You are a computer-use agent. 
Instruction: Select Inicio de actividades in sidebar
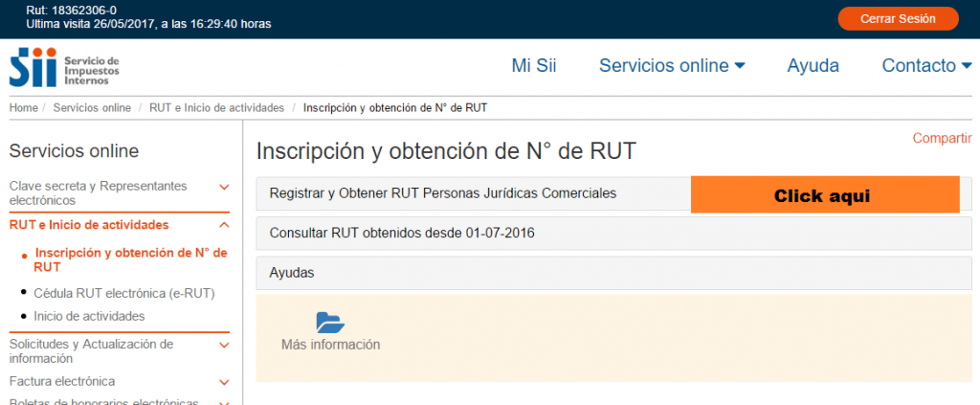[89, 316]
